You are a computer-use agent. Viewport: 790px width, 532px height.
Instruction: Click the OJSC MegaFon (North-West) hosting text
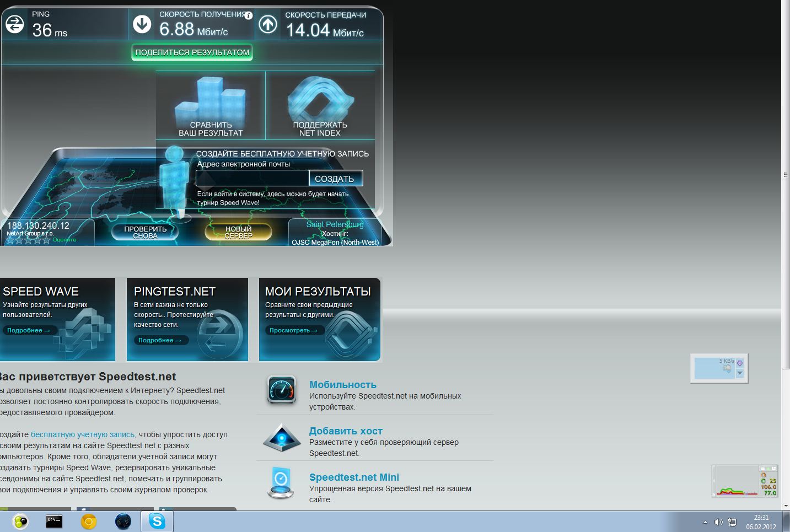tap(335, 243)
